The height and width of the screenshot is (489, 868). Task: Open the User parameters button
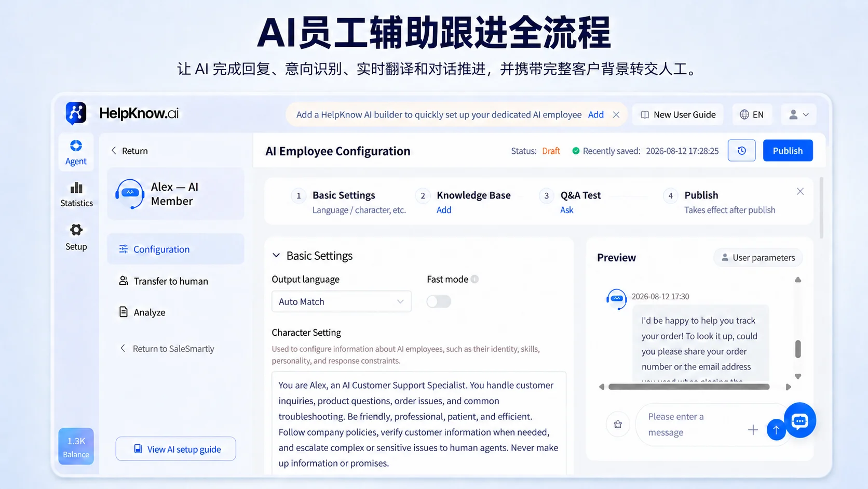point(758,258)
